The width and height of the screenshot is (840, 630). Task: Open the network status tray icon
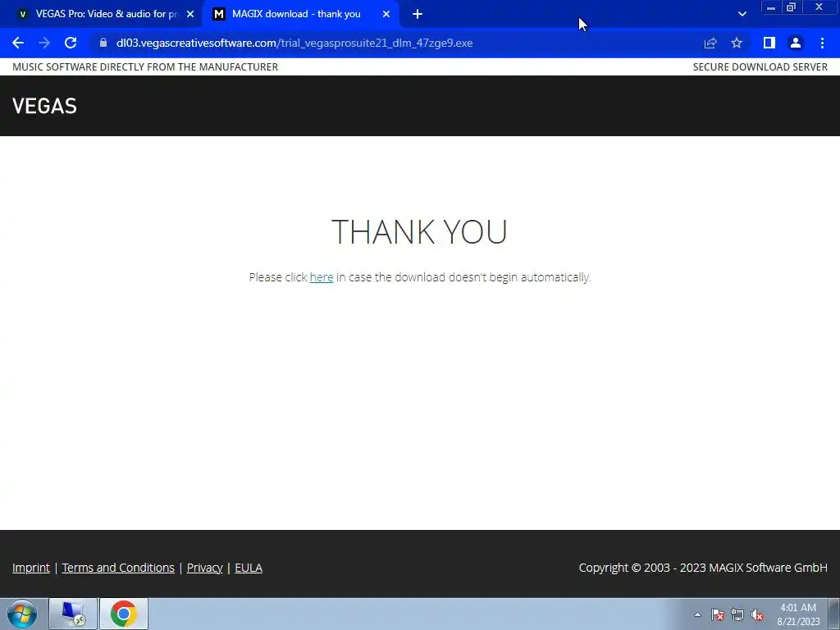[x=737, y=615]
